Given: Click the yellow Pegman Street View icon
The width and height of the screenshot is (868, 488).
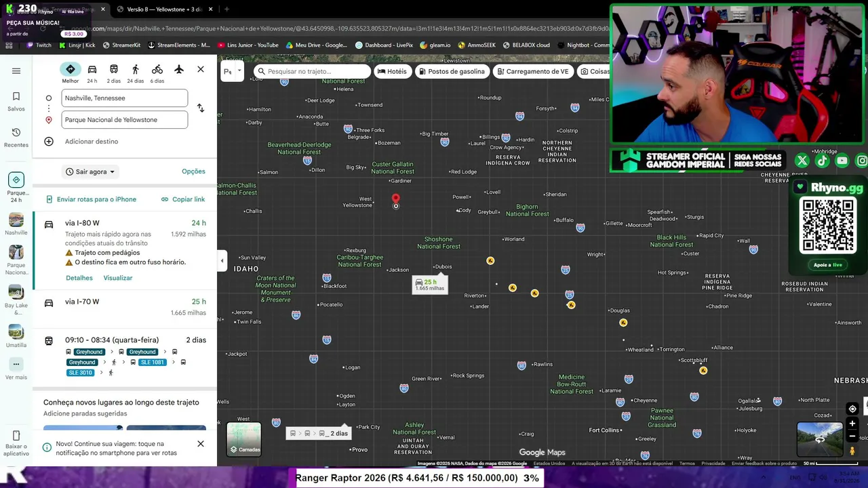Looking at the screenshot, I should [x=852, y=451].
